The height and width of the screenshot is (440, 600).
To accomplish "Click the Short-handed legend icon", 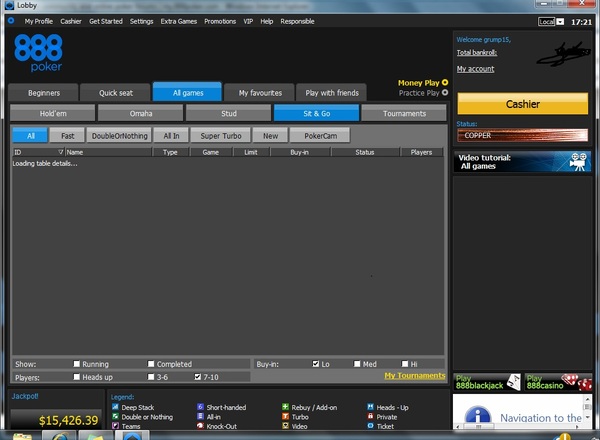I will click(200, 407).
